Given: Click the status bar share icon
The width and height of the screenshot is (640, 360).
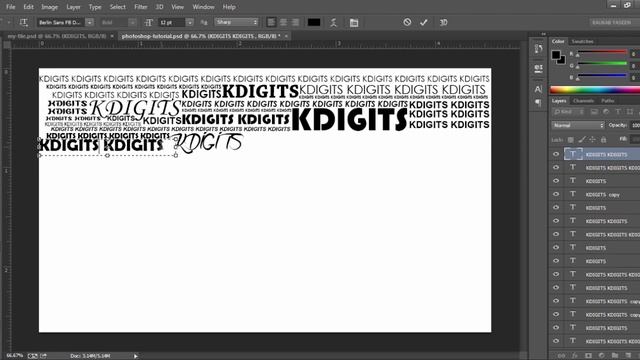Looking at the screenshot, I should click(x=43, y=356).
